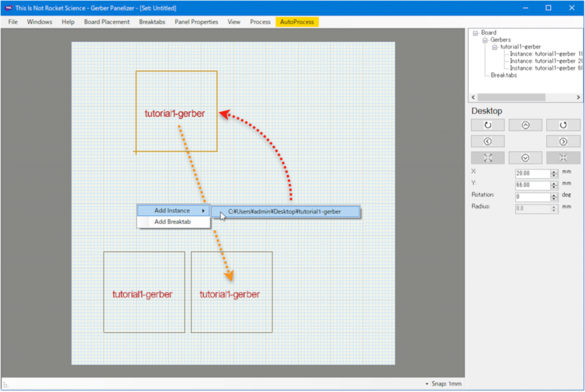Collapse the tutorial1-gerber tree node
Viewport: 585px width, 392px height.
[x=495, y=47]
